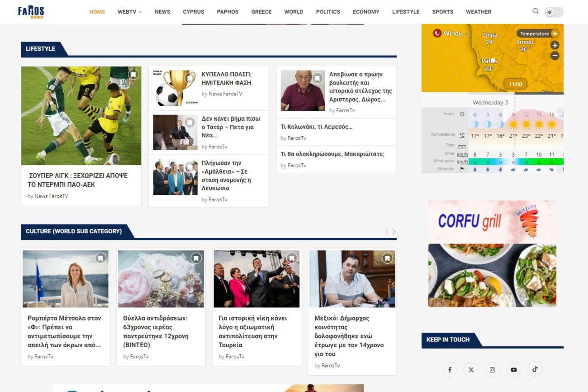This screenshot has width=588, height=392.
Task: Bookmark the Roberta Metsola article
Action: tap(100, 258)
